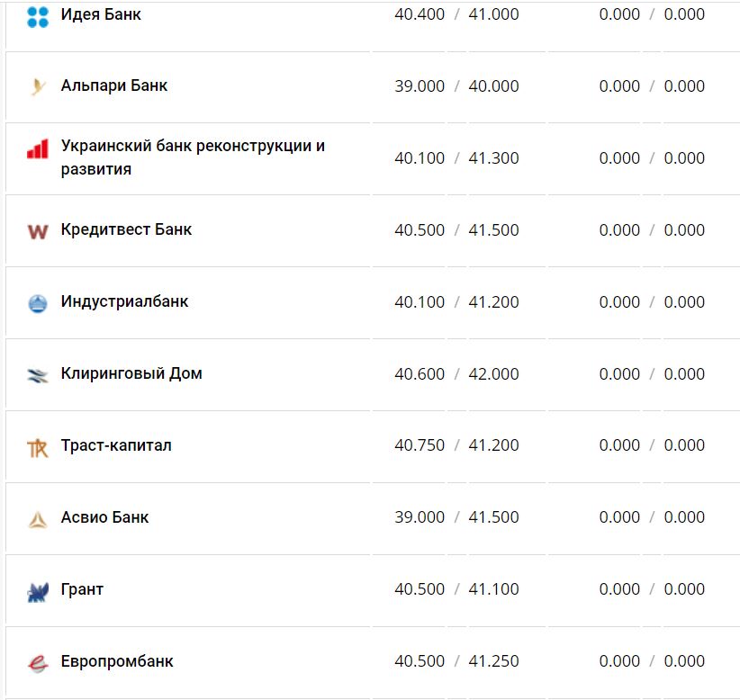Click the Индустриалбанк round blue logo
Image resolution: width=740 pixels, height=700 pixels.
[x=37, y=303]
